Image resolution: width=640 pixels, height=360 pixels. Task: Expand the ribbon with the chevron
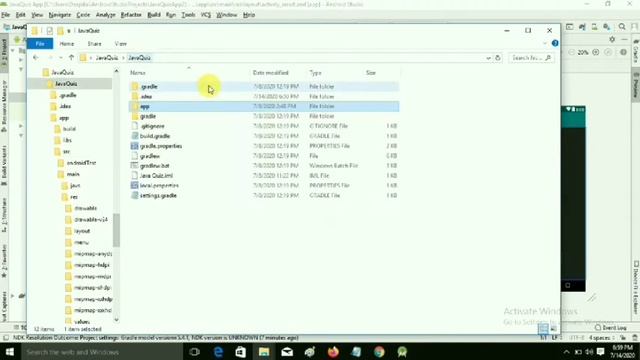[545, 43]
